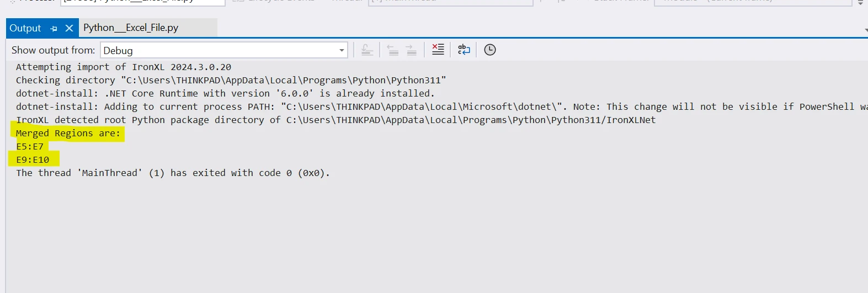This screenshot has width=868, height=293.
Task: Close the Output panel
Action: coord(69,28)
